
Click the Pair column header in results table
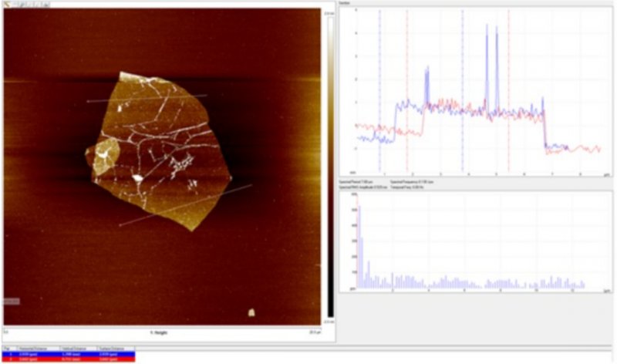(x=7, y=349)
